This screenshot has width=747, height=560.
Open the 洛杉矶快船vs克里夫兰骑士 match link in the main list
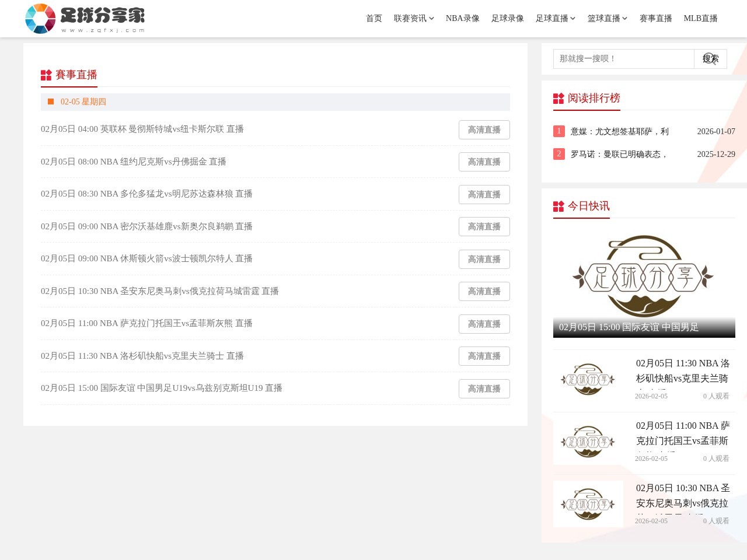point(142,356)
